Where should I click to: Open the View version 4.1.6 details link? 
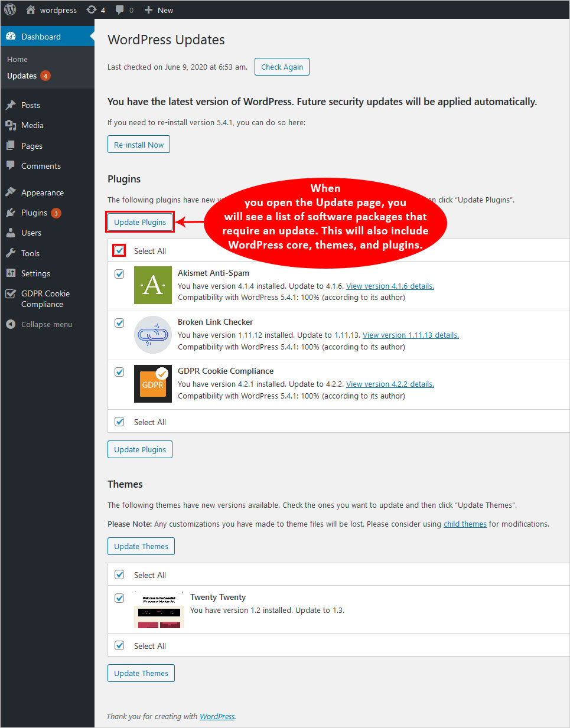390,286
